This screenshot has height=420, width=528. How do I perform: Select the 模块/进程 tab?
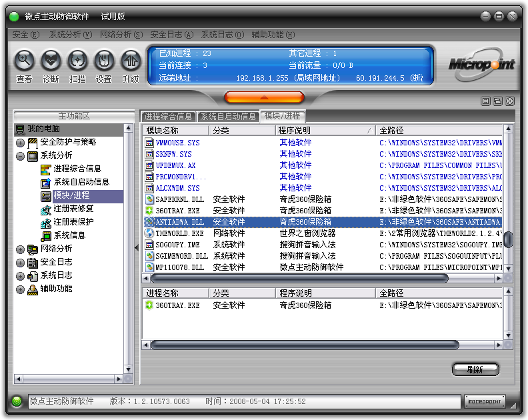(282, 116)
